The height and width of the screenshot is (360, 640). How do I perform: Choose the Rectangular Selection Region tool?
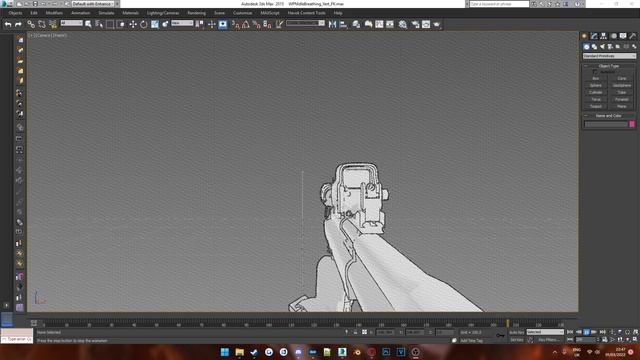coord(110,24)
